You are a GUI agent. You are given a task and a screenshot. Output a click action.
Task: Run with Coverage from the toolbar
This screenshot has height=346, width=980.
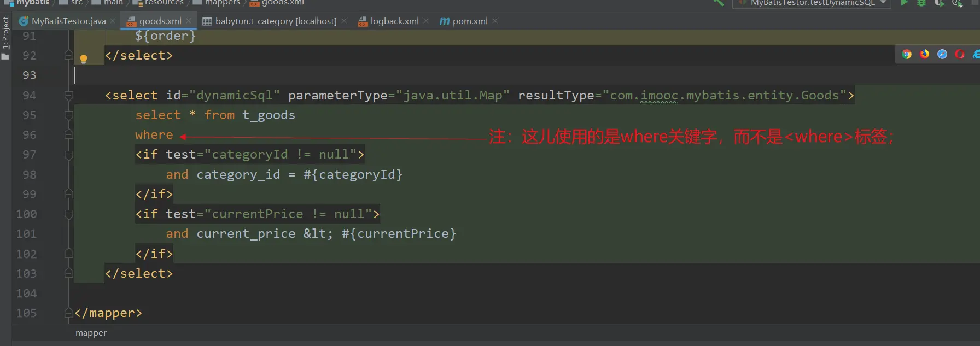pyautogui.click(x=939, y=3)
